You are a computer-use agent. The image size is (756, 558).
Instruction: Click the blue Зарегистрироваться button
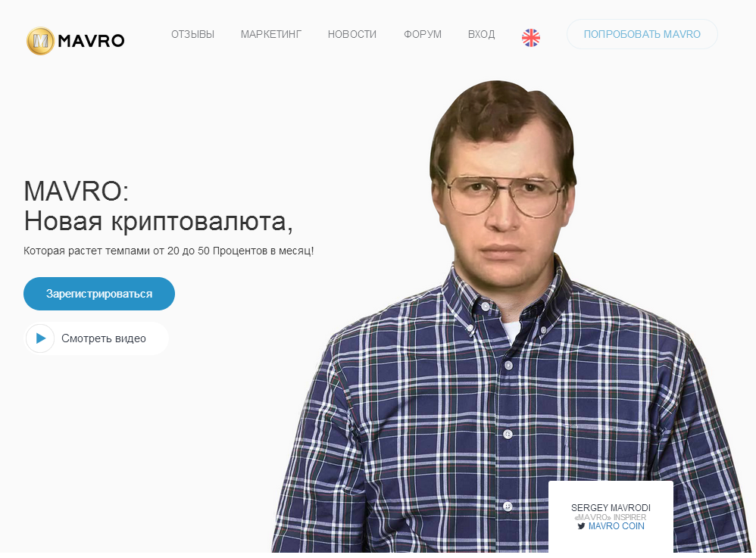99,294
